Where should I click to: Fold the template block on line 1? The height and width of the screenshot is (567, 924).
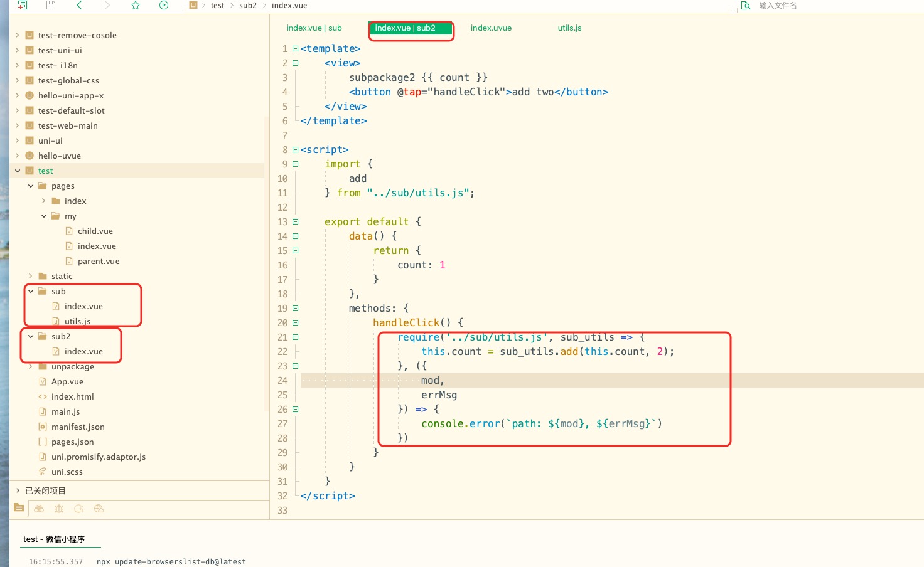point(295,49)
